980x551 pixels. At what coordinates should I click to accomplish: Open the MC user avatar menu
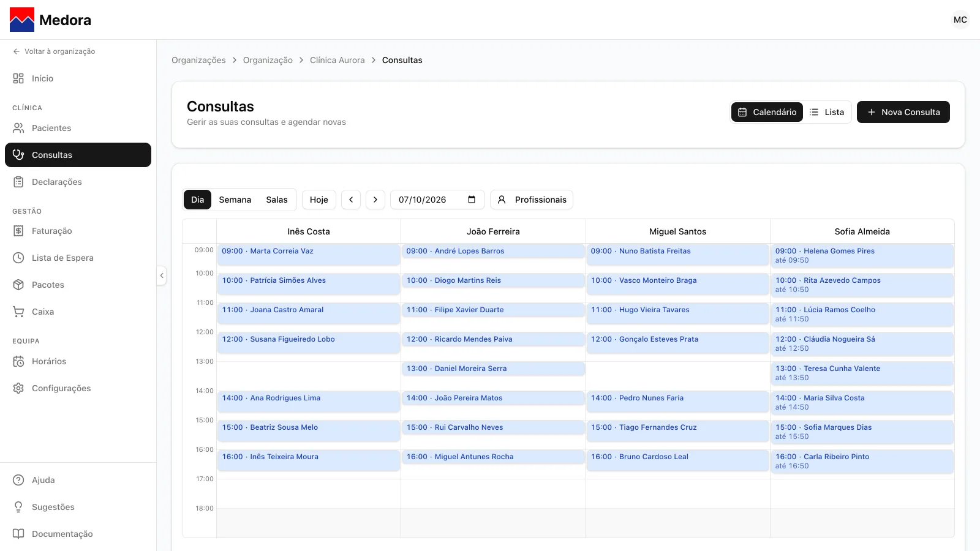click(960, 20)
